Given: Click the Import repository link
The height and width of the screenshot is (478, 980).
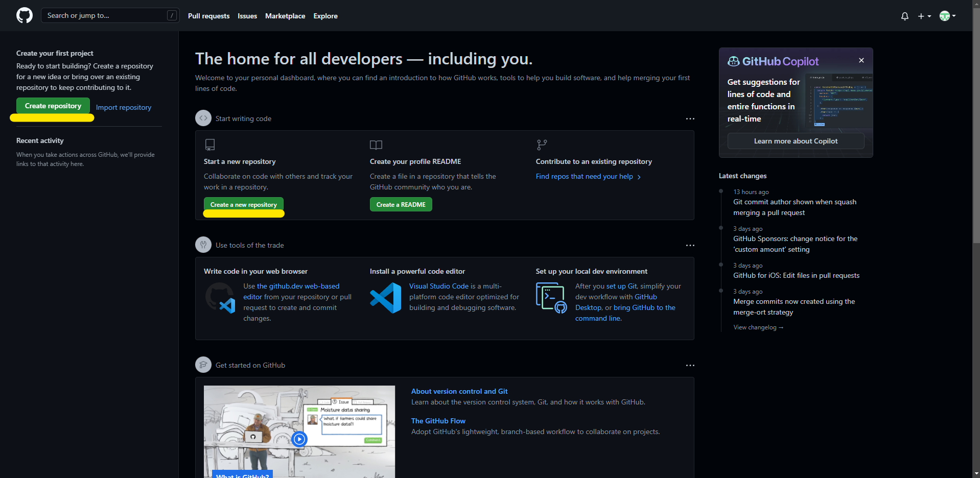Looking at the screenshot, I should click(124, 107).
